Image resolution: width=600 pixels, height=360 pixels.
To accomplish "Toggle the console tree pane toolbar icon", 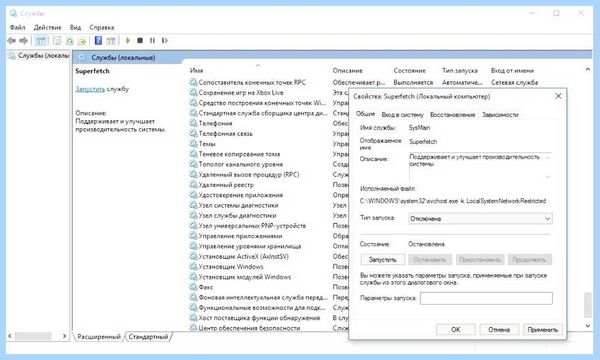I will tap(41, 41).
